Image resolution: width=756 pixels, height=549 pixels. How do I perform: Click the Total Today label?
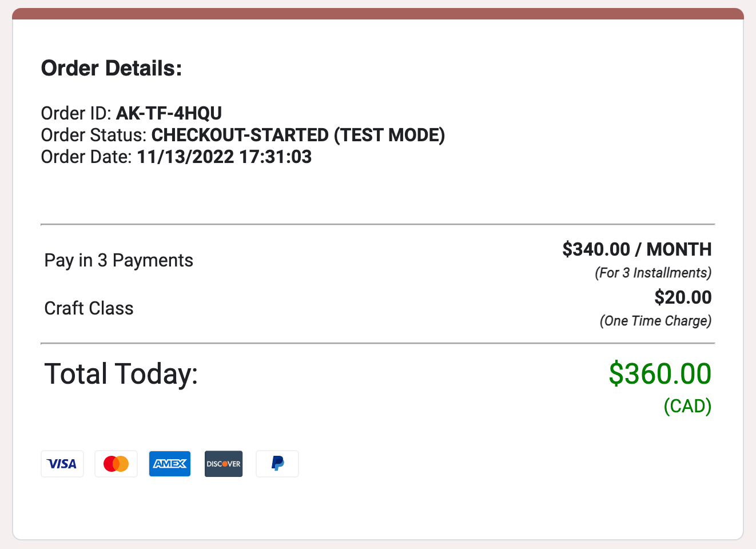[120, 373]
